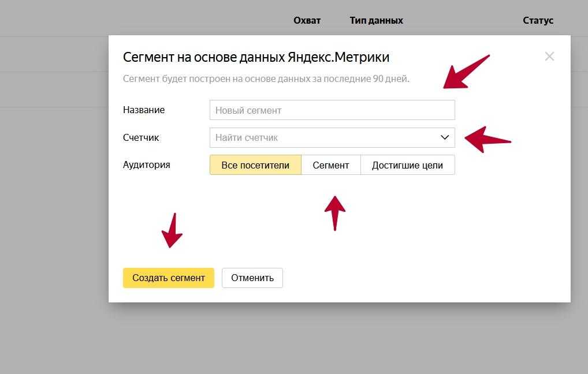Screen dimensions: 588x374
Task: Click the Аудитория label
Action: click(x=146, y=164)
